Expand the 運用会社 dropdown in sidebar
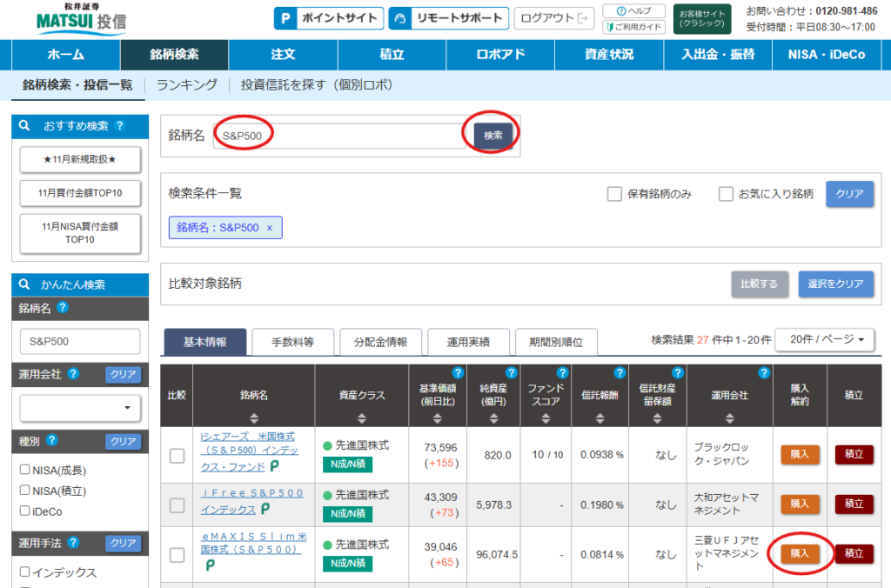This screenshot has height=588, width=891. point(80,407)
